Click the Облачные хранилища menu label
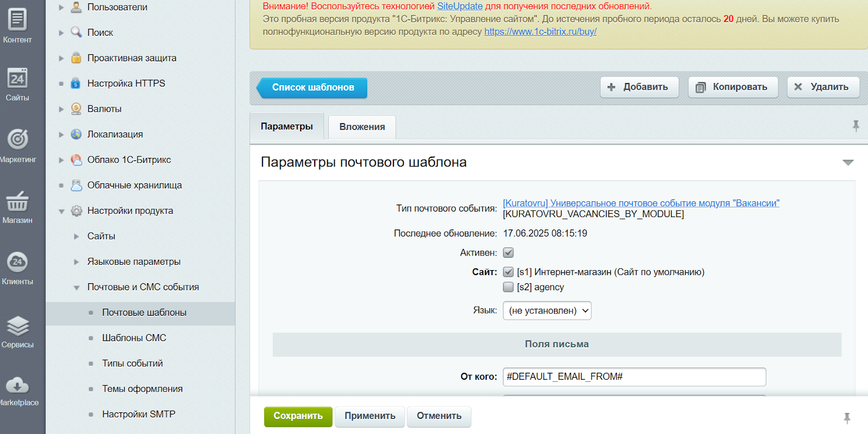868x434 pixels. tap(135, 186)
